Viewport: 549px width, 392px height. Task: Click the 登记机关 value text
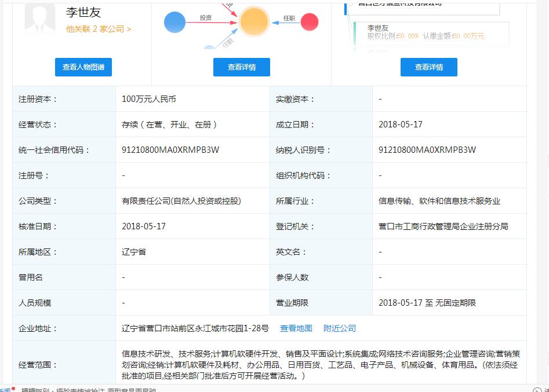(x=443, y=226)
